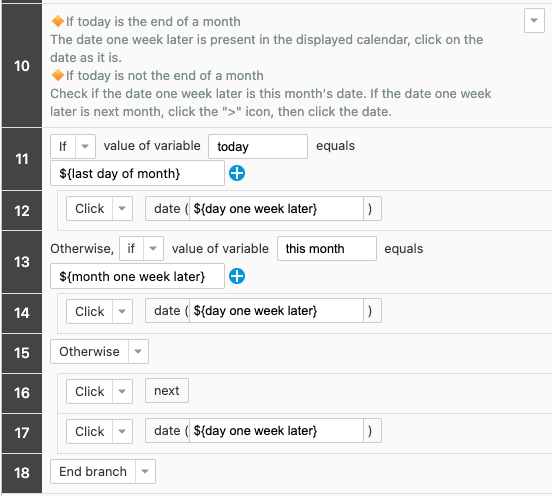The width and height of the screenshot is (552, 496).
Task: Expand the Otherwise dropdown in step 15
Action: [x=138, y=351]
